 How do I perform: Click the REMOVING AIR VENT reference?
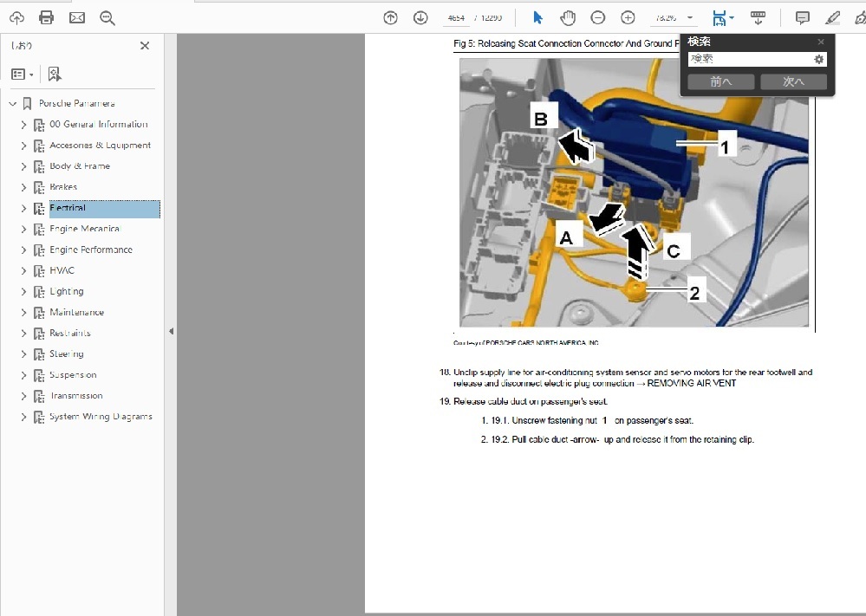coord(692,383)
